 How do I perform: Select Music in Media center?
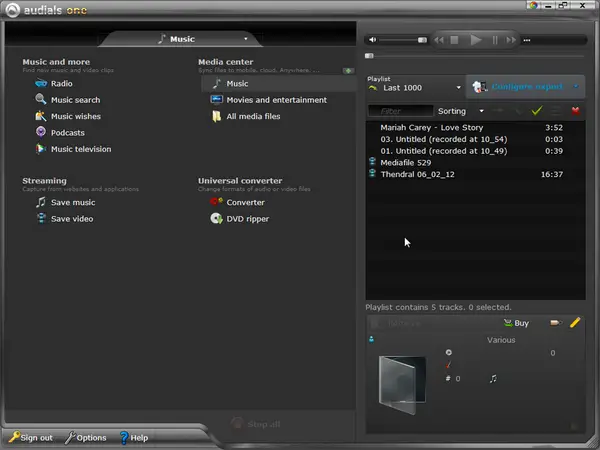pos(279,83)
